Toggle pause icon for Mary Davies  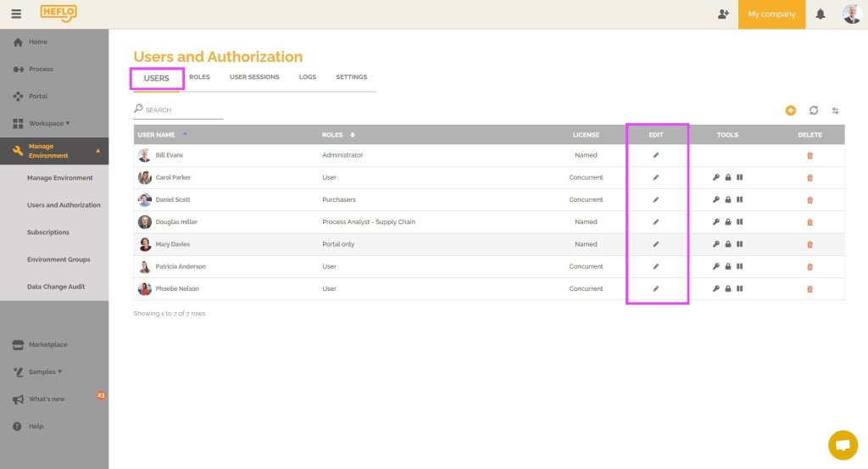point(740,244)
